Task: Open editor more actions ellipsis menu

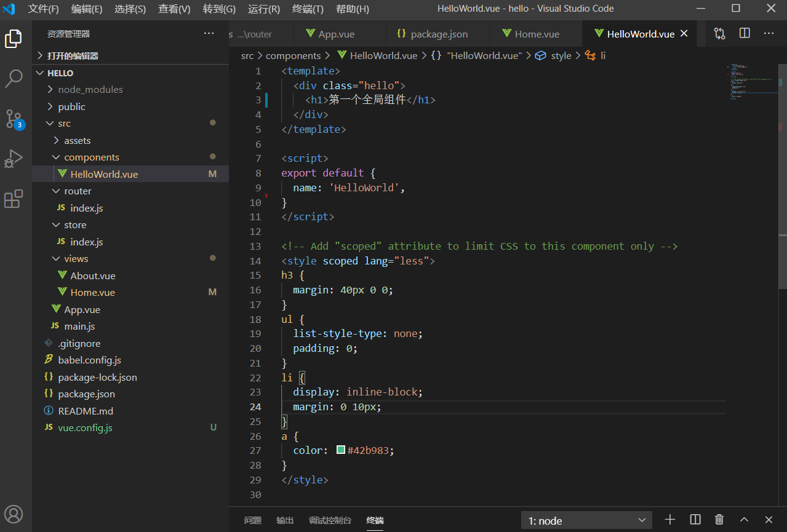Action: pos(769,33)
